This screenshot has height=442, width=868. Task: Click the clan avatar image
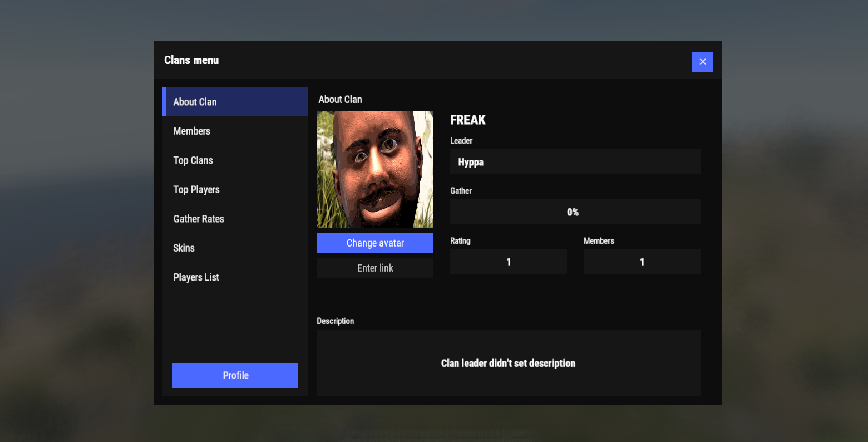click(375, 170)
